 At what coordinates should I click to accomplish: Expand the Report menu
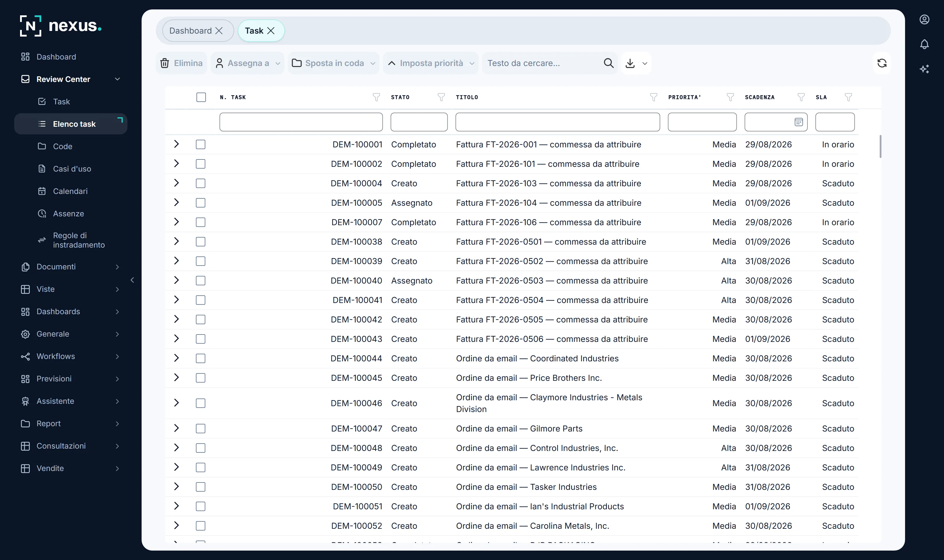117,424
